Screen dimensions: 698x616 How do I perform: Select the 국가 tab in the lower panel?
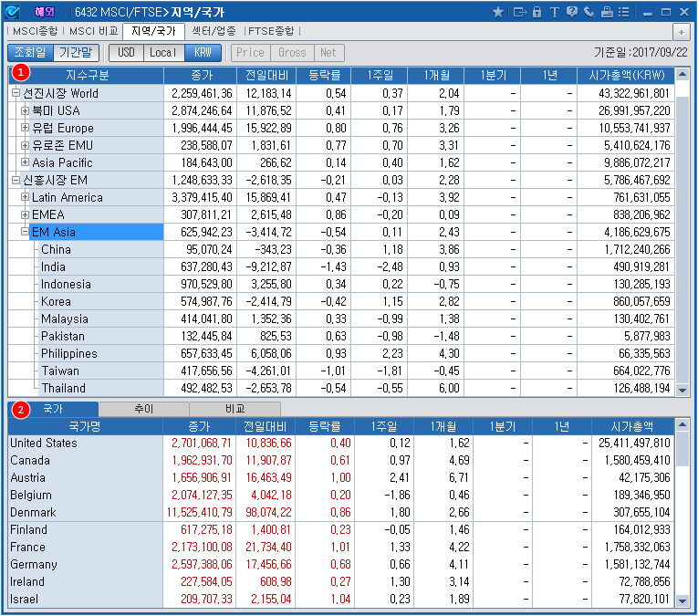pos(53,409)
